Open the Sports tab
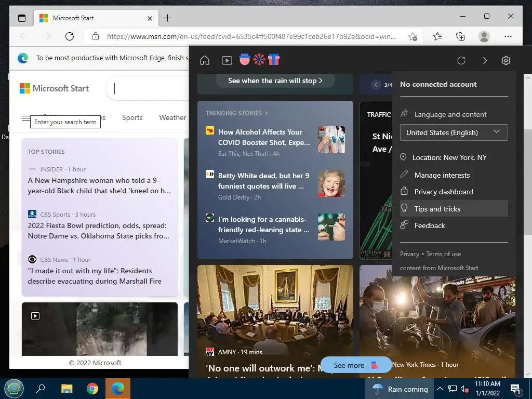The width and height of the screenshot is (532, 399). [132, 118]
